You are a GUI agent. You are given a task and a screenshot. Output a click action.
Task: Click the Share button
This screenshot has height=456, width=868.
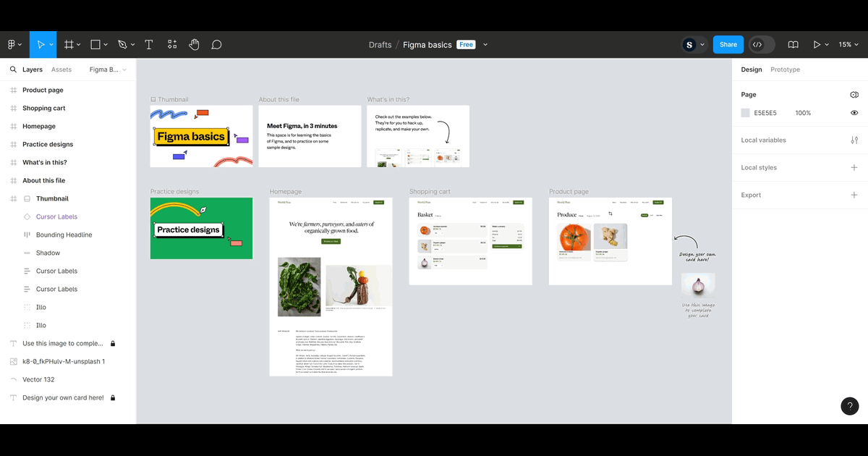(728, 44)
